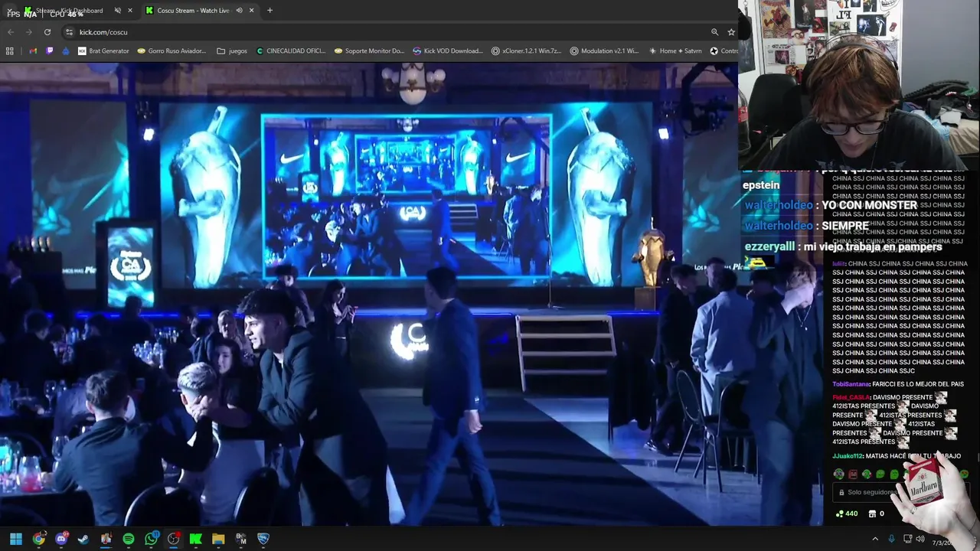Open the Gorro Ruso Aviador bookmark
Screen dimensions: 980x551
pos(171,51)
